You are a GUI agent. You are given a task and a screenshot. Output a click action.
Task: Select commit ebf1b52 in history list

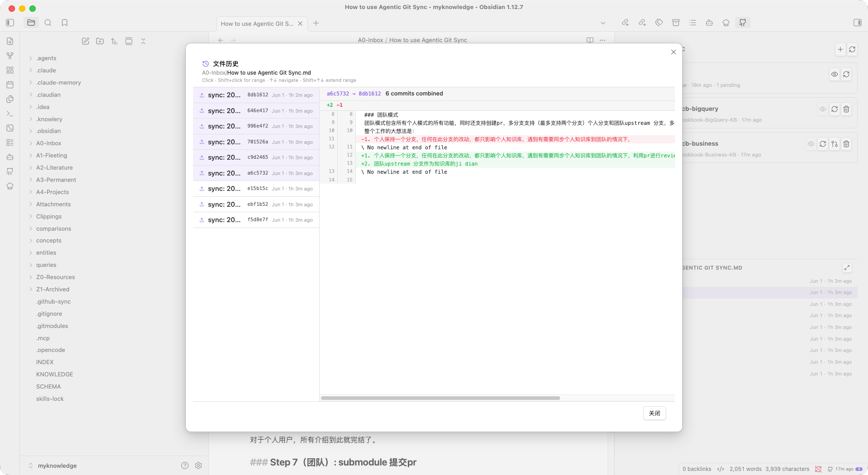(x=256, y=204)
